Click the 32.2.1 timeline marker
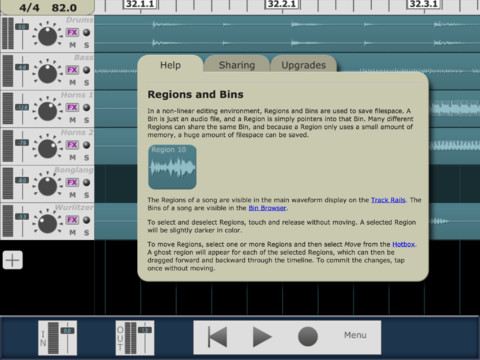This screenshot has width=480, height=360. [x=282, y=4]
